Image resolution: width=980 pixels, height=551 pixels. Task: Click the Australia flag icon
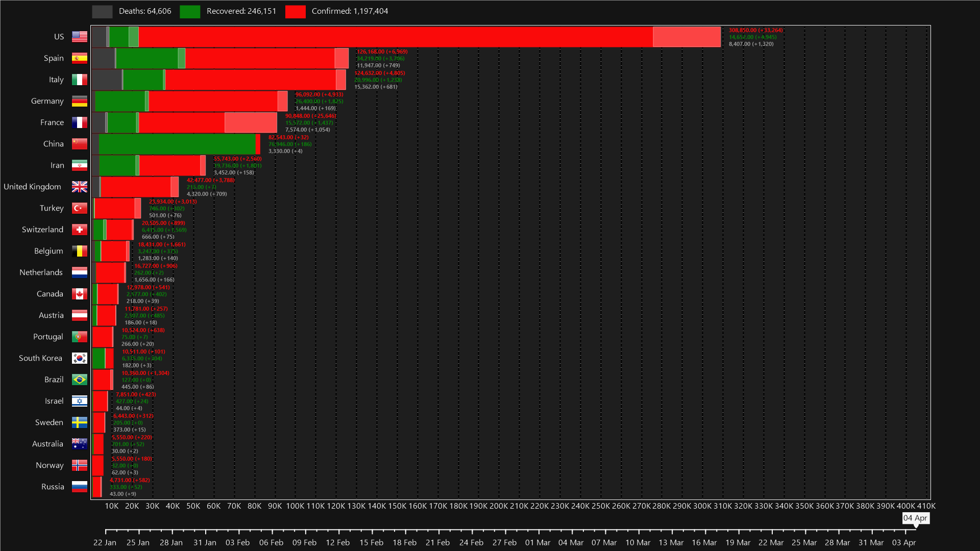pos(80,444)
